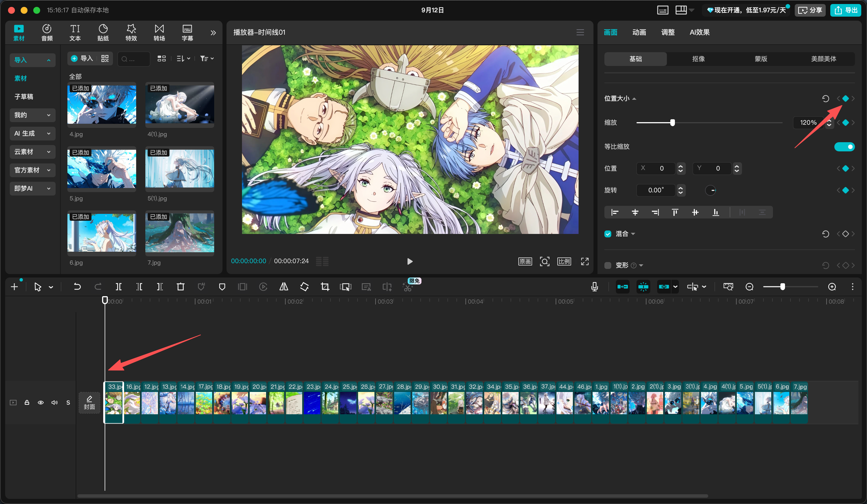This screenshot has height=504, width=867.
Task: Expand the 即梦AI sidebar section
Action: click(x=33, y=189)
